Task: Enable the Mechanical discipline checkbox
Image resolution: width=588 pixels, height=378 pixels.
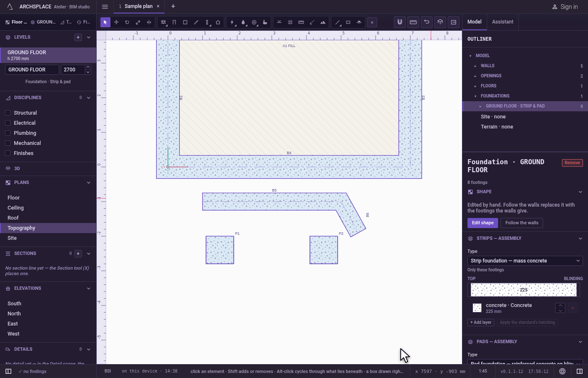Action: pyautogui.click(x=8, y=143)
